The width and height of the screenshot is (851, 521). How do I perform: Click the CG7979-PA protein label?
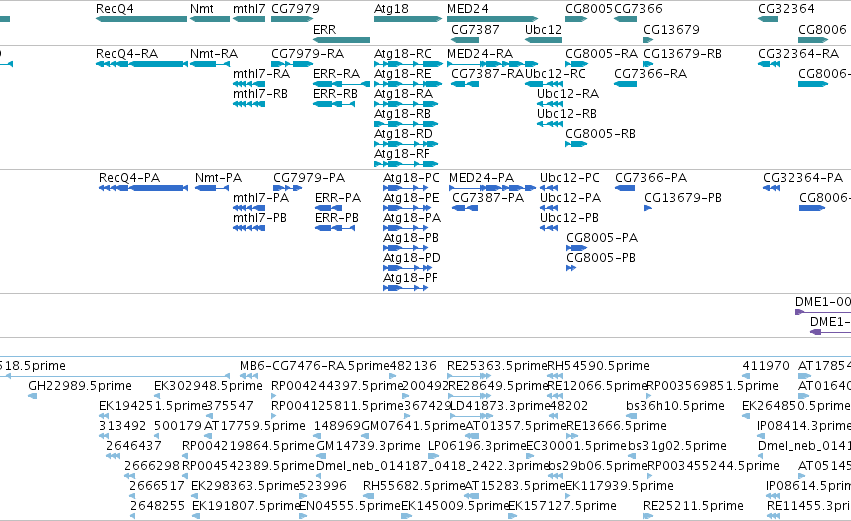309,178
